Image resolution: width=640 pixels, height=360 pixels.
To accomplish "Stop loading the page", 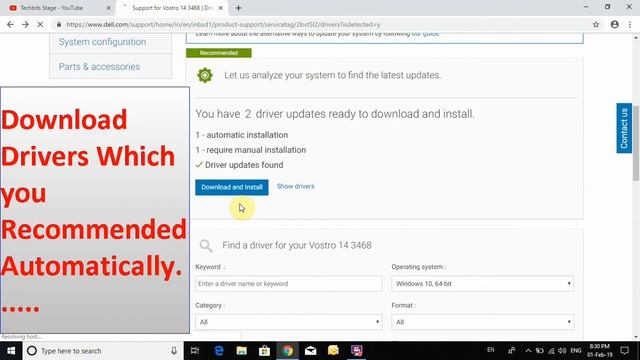I will pyautogui.click(x=40, y=24).
